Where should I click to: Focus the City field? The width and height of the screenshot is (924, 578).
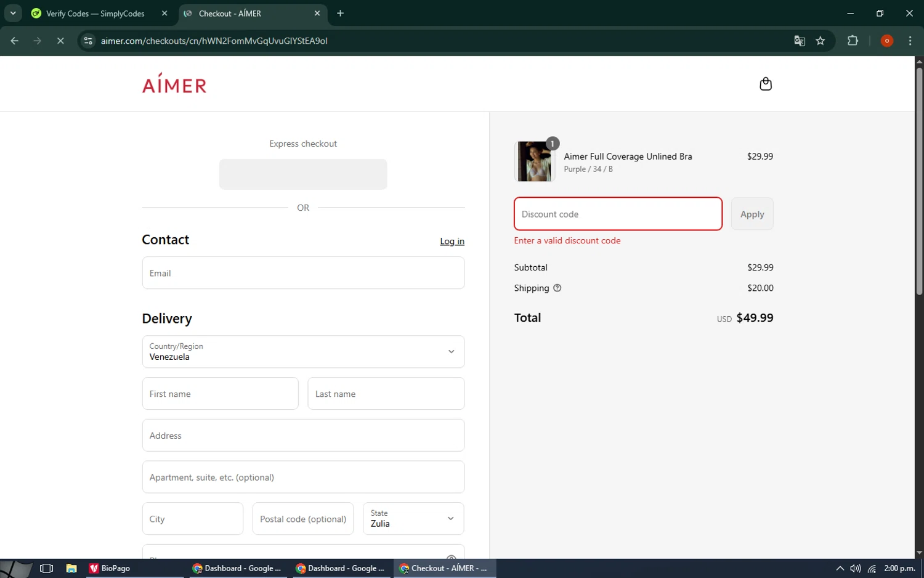[193, 518]
